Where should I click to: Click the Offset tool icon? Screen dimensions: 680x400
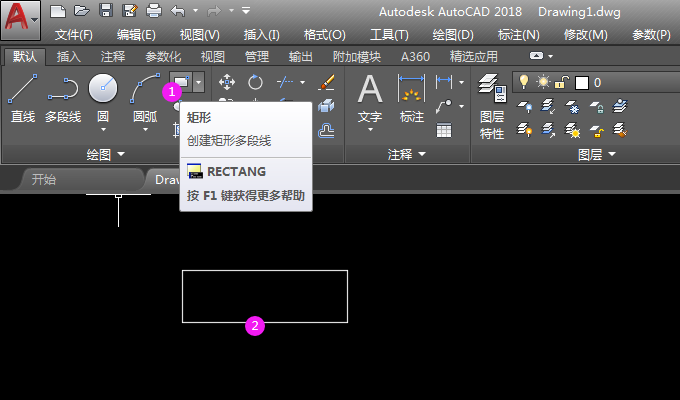coord(326,130)
